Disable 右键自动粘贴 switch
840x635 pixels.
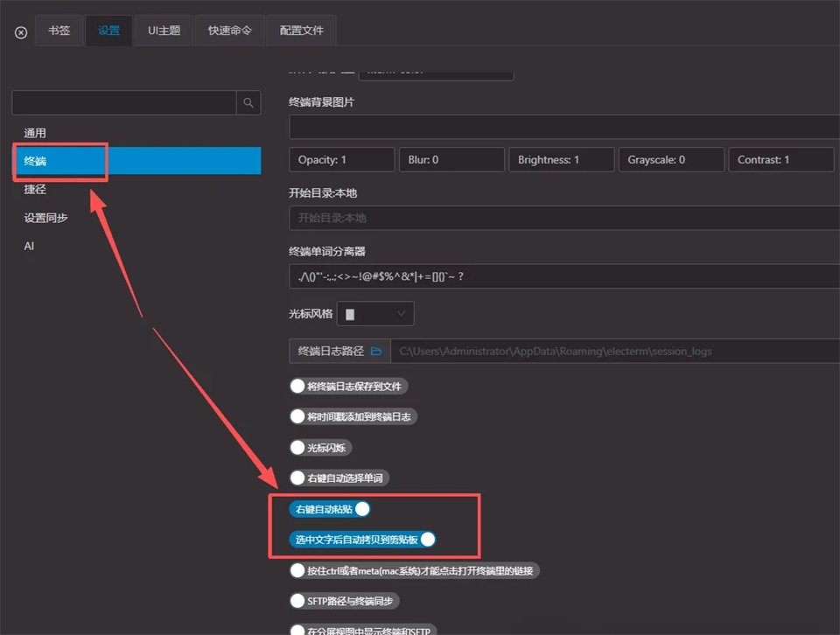point(330,509)
